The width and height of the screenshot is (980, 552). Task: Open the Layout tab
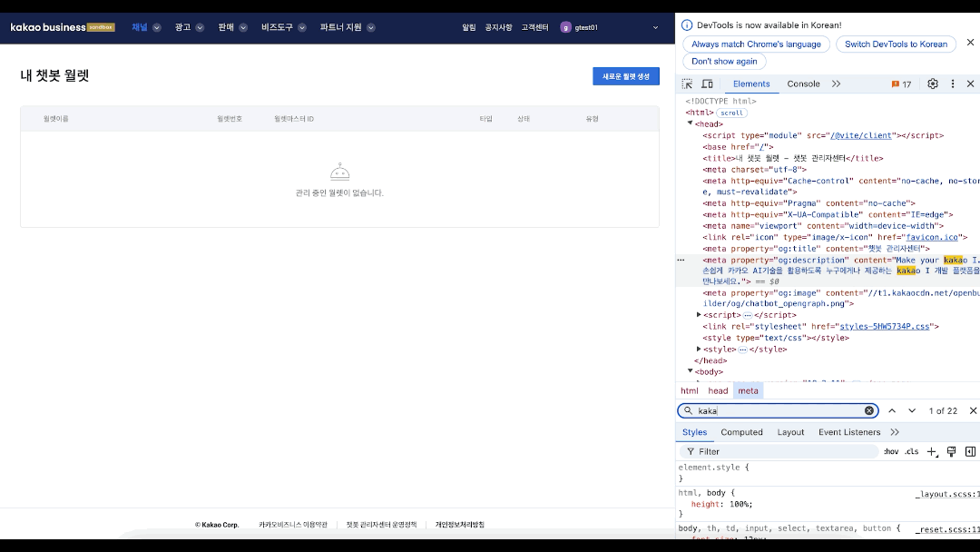pyautogui.click(x=790, y=432)
